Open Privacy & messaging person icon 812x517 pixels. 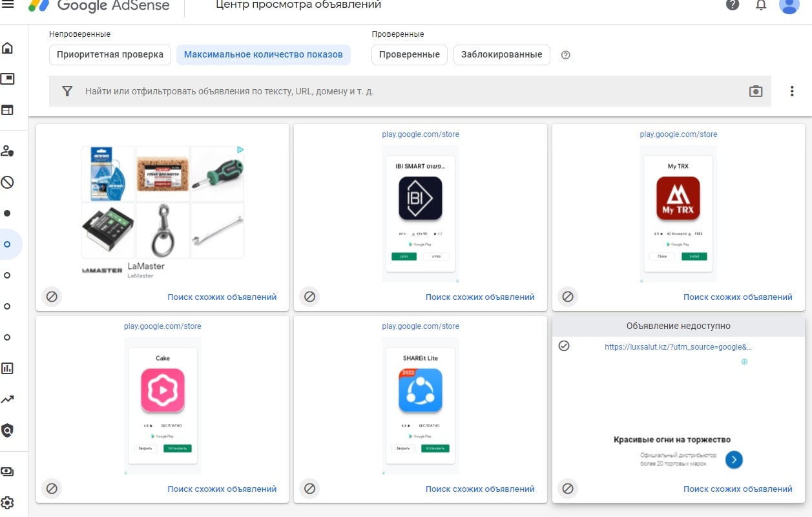tap(8, 151)
